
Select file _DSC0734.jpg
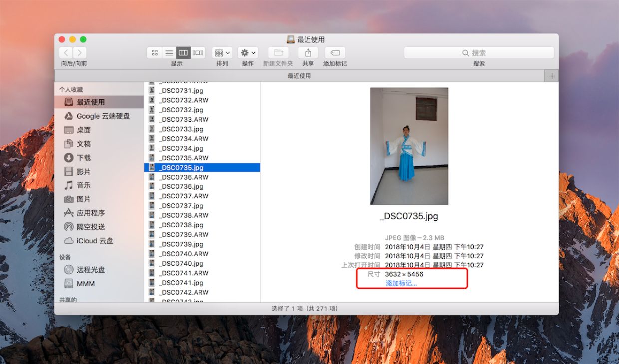[202, 148]
